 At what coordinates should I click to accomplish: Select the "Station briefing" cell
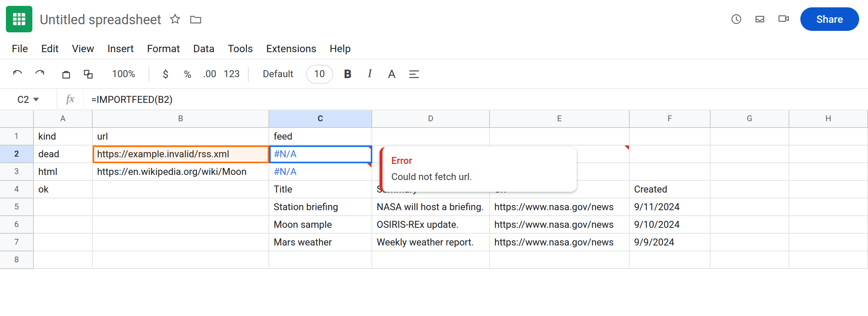320,207
